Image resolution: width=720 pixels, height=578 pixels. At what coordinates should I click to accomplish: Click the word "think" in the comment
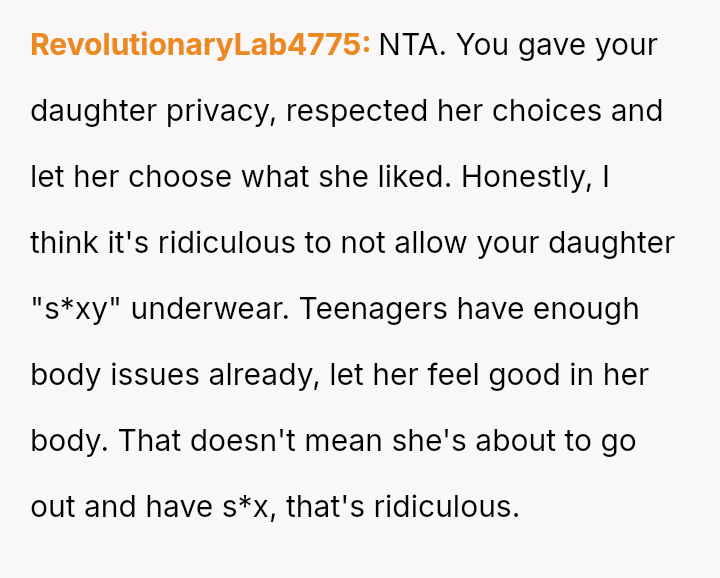pyautogui.click(x=57, y=243)
